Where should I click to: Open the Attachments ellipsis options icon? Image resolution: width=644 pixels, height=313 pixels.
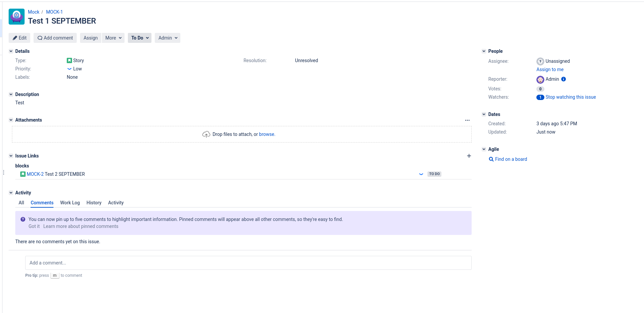coord(467,120)
